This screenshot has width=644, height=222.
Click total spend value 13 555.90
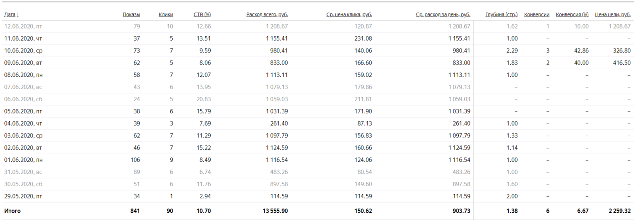(275, 211)
